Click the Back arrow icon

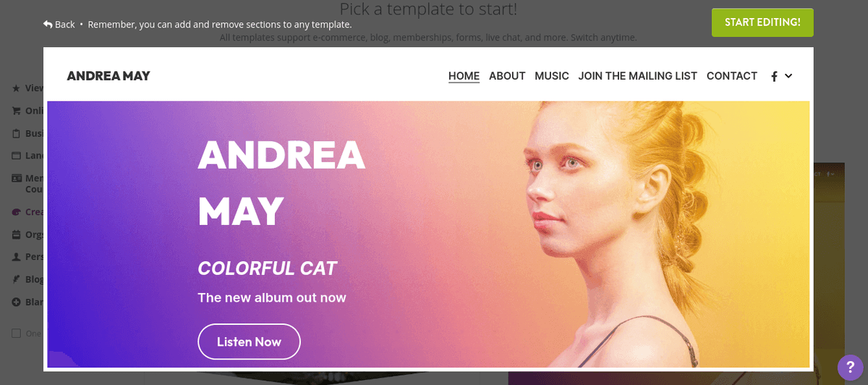click(x=48, y=24)
